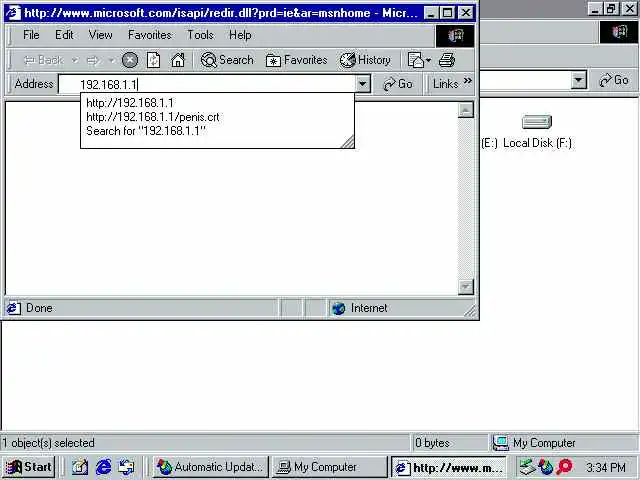The image size is (640, 480).
Task: Open the Mail dropdown arrow
Action: click(428, 60)
